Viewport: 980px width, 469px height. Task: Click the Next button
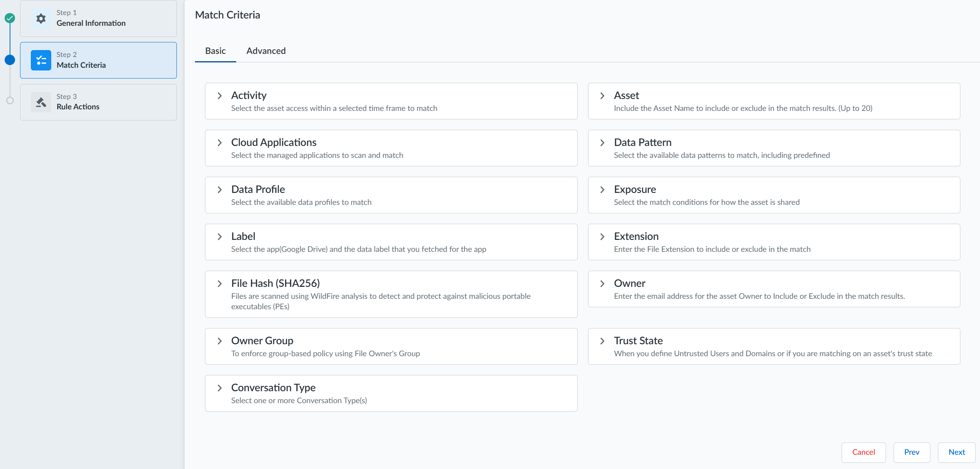point(956,452)
